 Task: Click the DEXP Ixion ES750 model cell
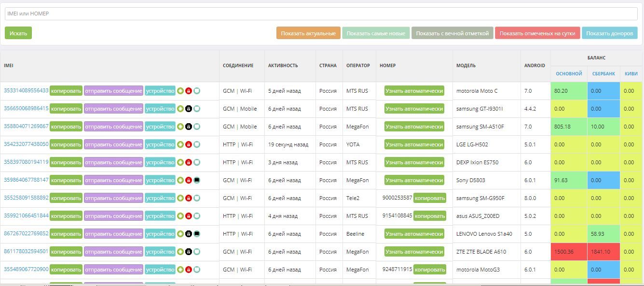[487, 162]
